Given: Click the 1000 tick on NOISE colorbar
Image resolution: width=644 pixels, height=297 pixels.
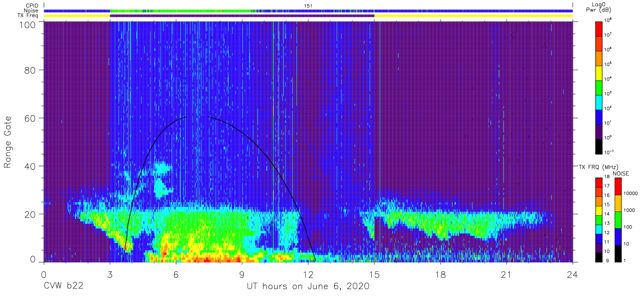Looking at the screenshot, I should [x=630, y=210].
